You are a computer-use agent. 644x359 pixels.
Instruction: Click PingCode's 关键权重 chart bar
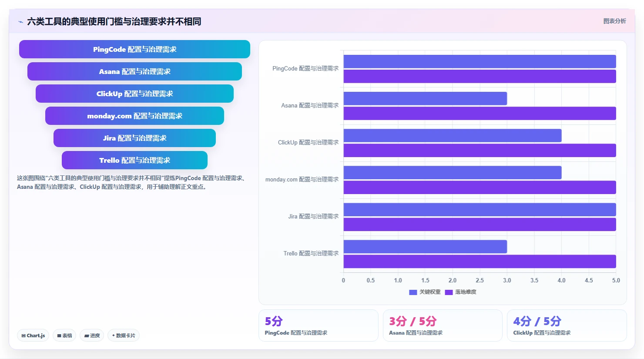pos(480,61)
